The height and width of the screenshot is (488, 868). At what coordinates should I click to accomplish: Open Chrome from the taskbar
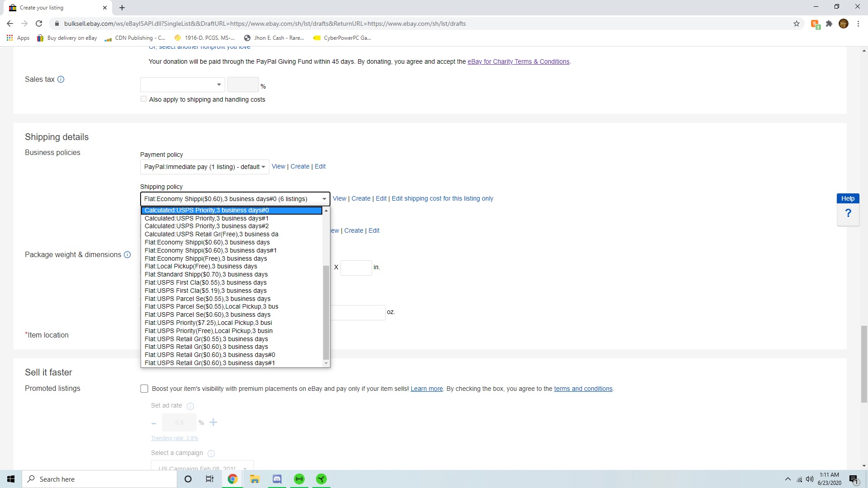point(232,479)
